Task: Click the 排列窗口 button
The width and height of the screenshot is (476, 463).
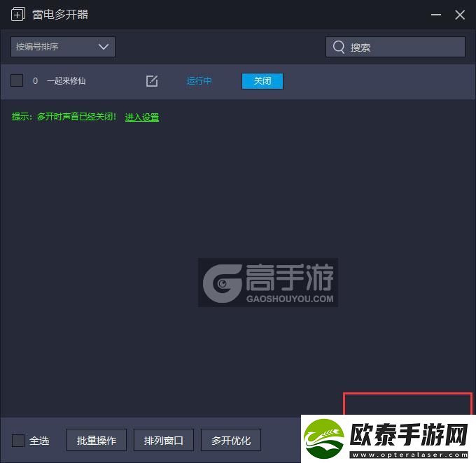Action: click(164, 440)
